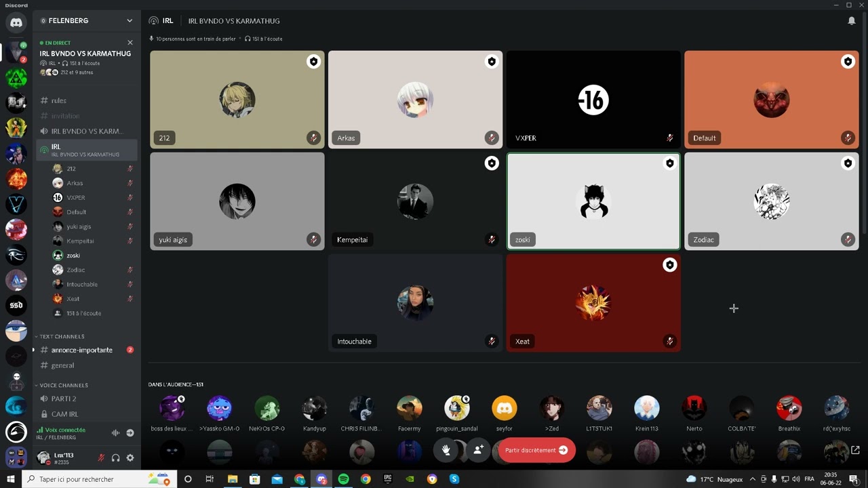
Task: Click the 151 à l'écoute entry
Action: coord(93,313)
